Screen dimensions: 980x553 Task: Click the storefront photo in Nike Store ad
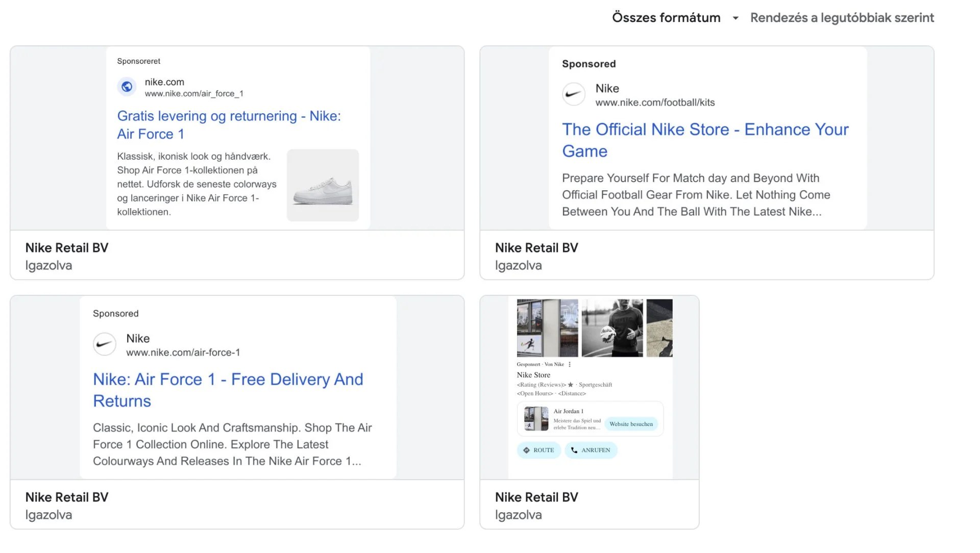pyautogui.click(x=548, y=328)
